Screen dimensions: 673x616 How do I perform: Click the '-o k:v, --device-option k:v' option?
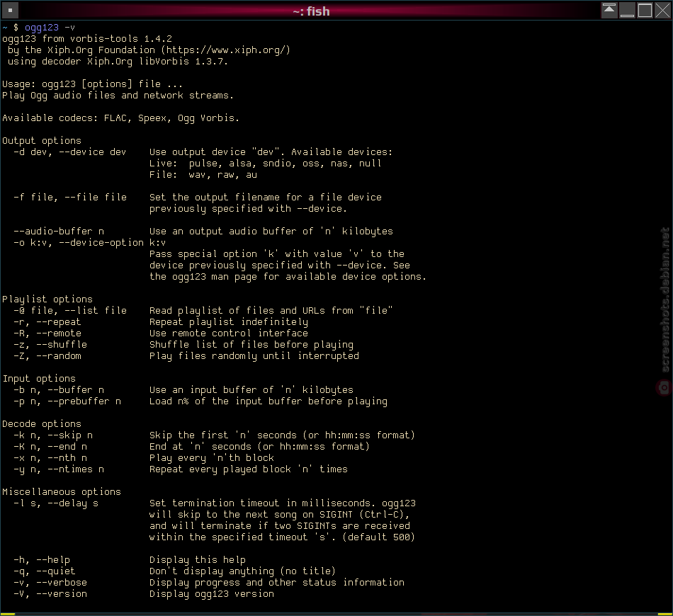point(90,243)
